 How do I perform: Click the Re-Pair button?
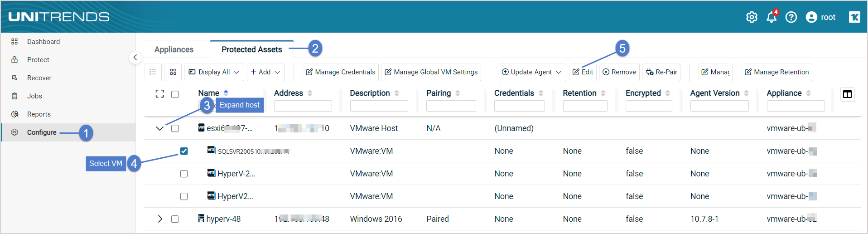(661, 72)
